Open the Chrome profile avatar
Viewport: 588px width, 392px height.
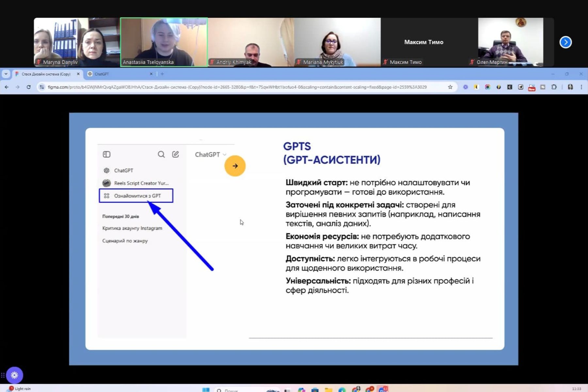(x=570, y=87)
